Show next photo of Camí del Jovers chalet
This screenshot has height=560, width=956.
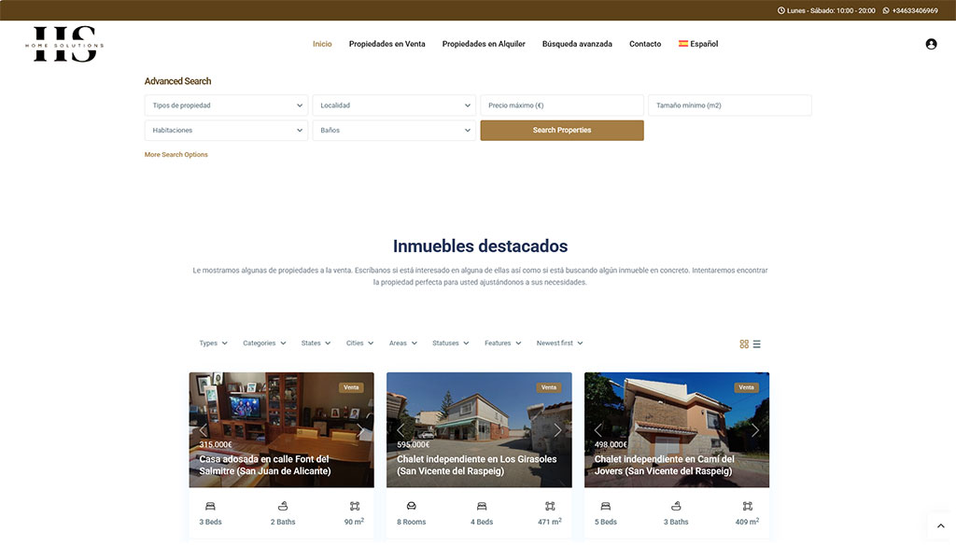(754, 430)
